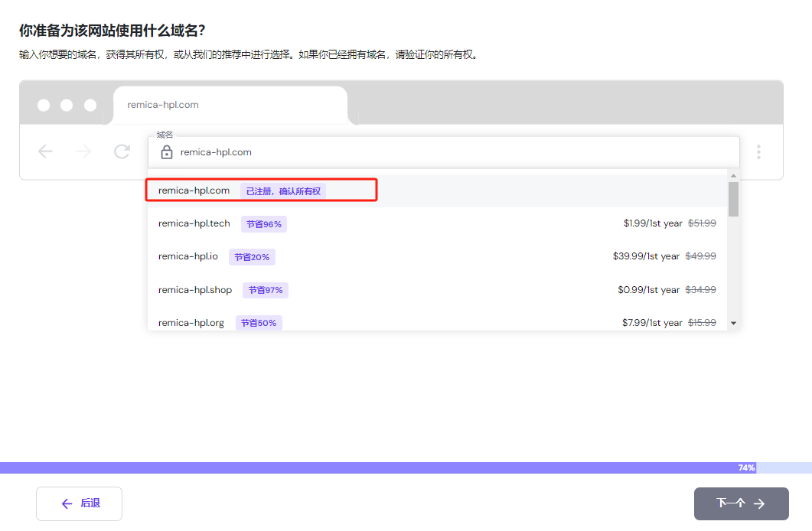
Task: Open the three-dot browser menu icon
Action: point(758,151)
